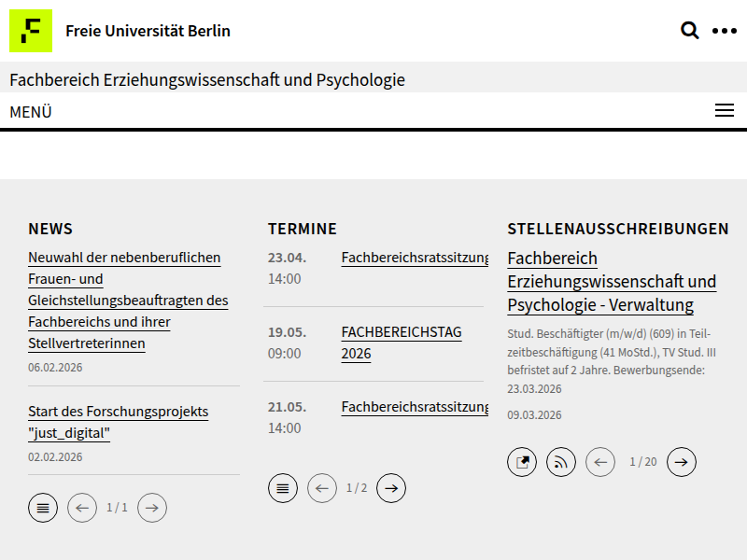
Task: Open the three-dots more options menu
Action: click(x=725, y=31)
